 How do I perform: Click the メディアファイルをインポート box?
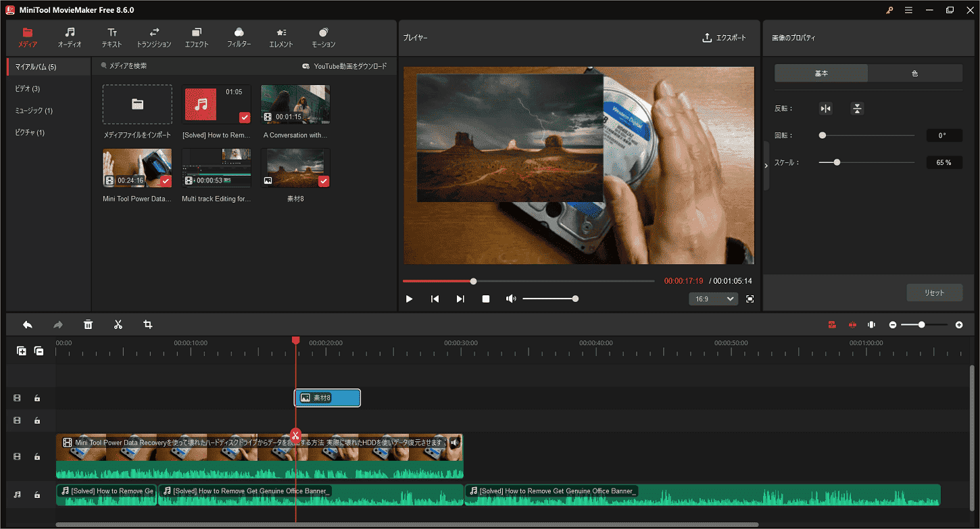(137, 104)
